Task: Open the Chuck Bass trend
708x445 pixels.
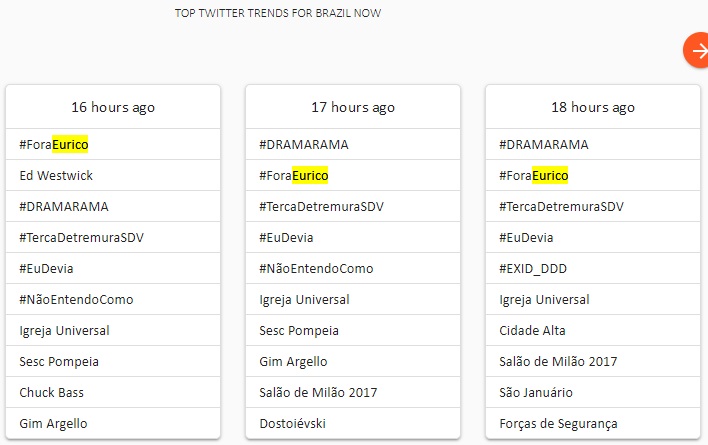Action: click(x=51, y=393)
